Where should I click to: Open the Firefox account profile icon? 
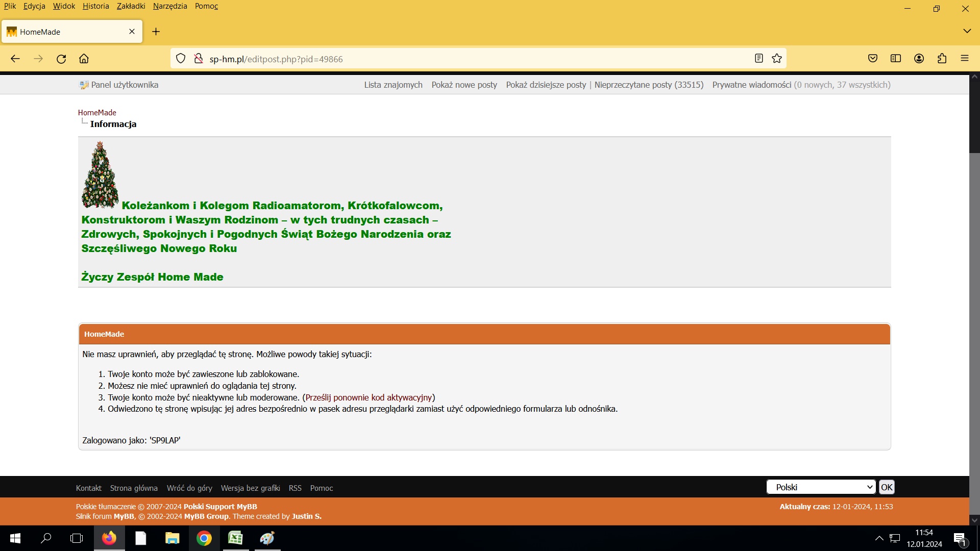point(919,59)
